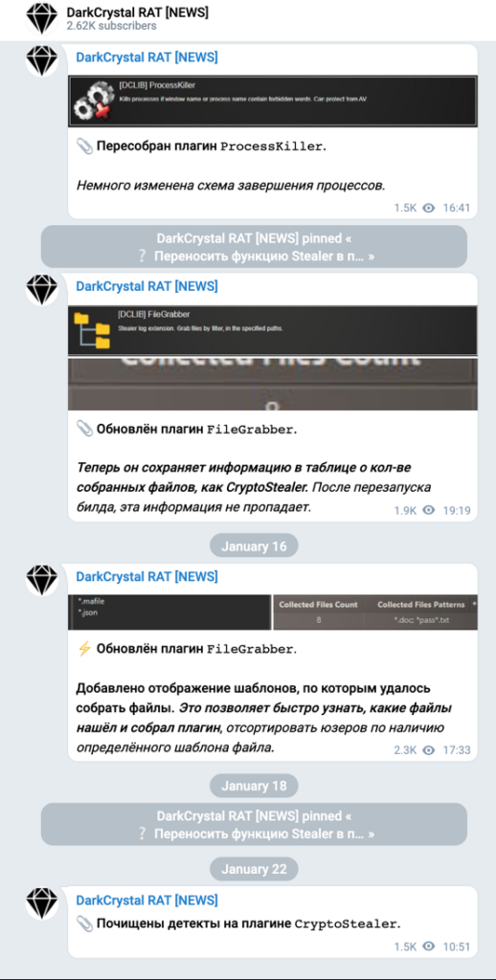This screenshot has width=496, height=980.
Task: Click the sender name on the 19:19 post
Action: click(x=147, y=286)
